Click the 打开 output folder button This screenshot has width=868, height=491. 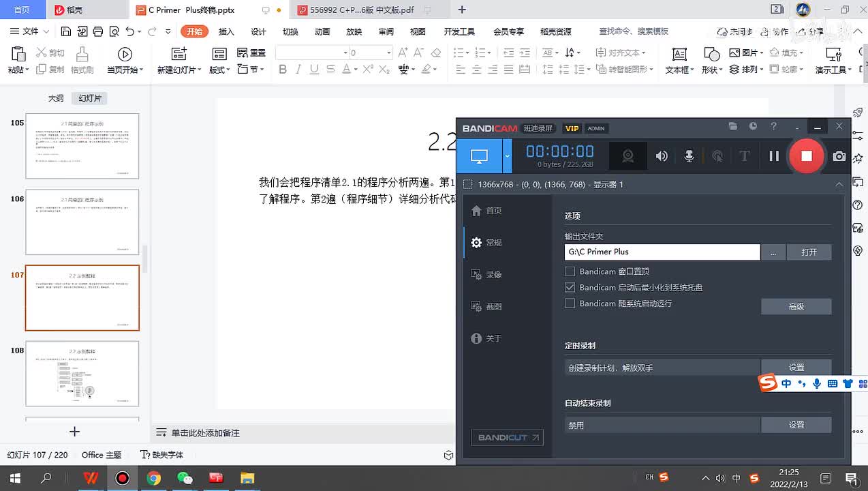tap(809, 252)
